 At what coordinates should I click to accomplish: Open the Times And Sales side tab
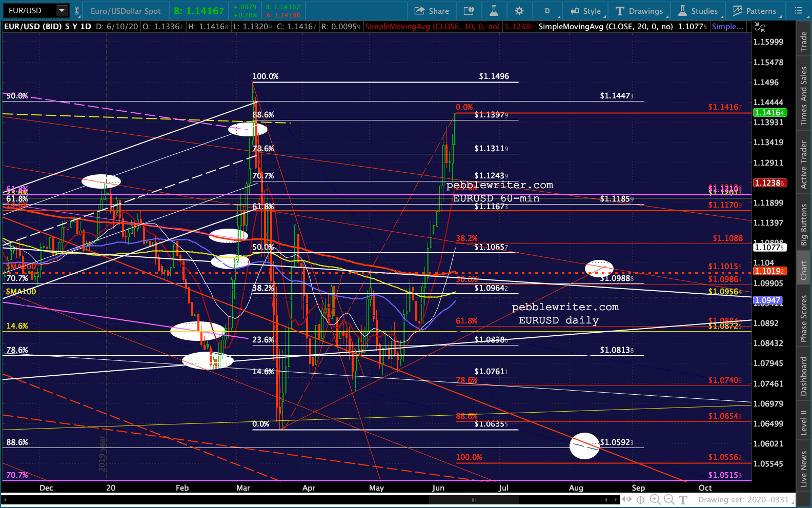tap(804, 96)
